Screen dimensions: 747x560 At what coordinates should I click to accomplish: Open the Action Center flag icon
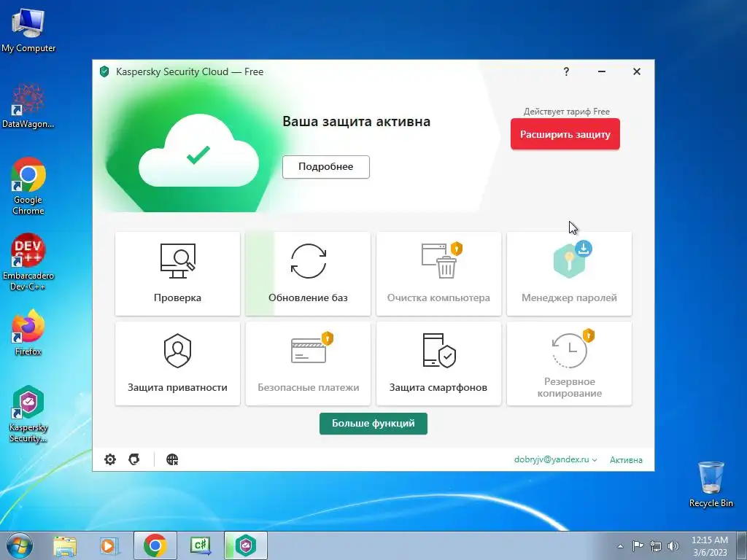638,546
